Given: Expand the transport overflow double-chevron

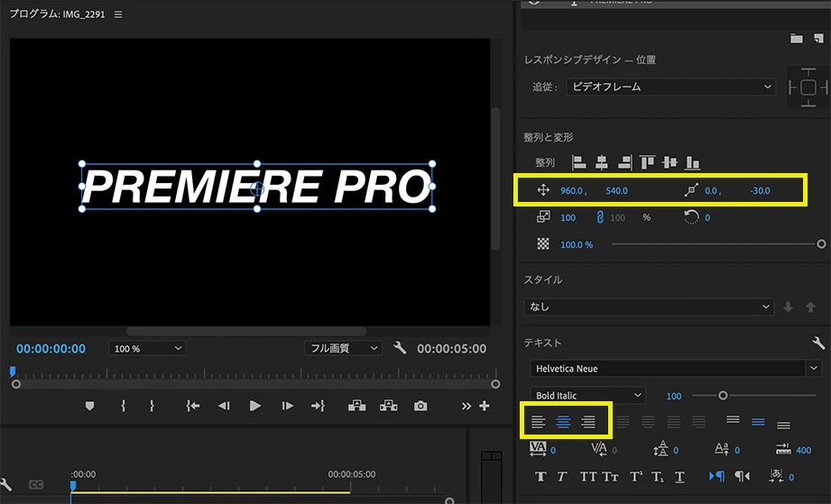Looking at the screenshot, I should click(466, 406).
